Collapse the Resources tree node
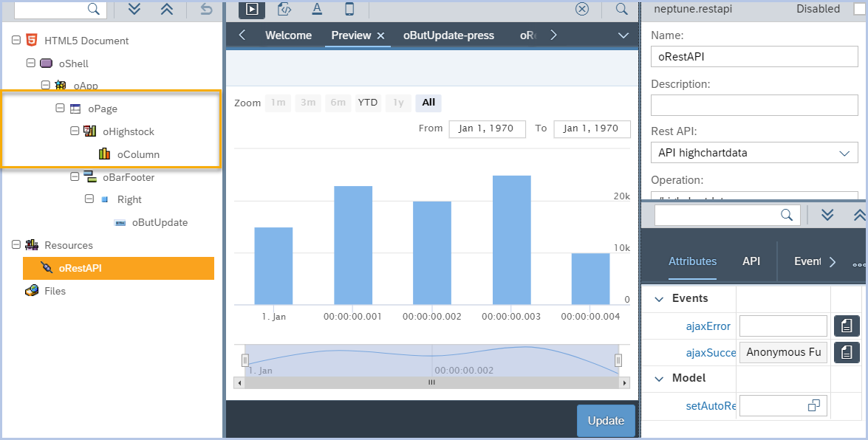Image resolution: width=868 pixels, height=440 pixels. click(x=16, y=245)
